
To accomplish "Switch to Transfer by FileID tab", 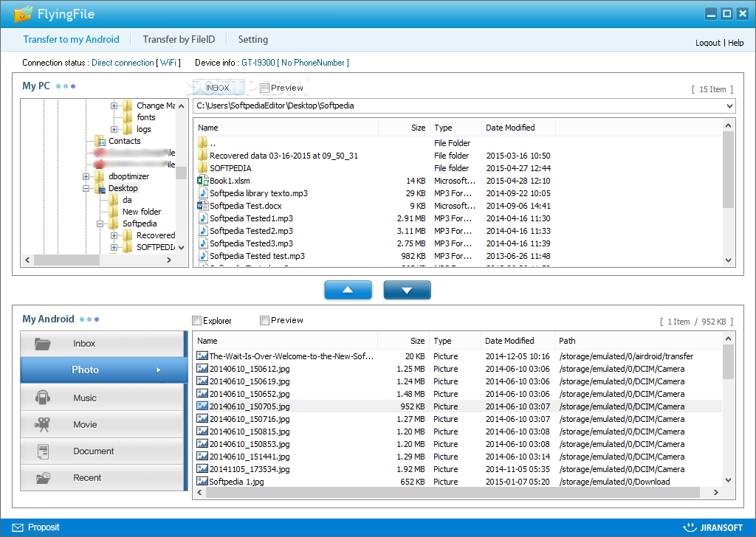I will click(179, 40).
